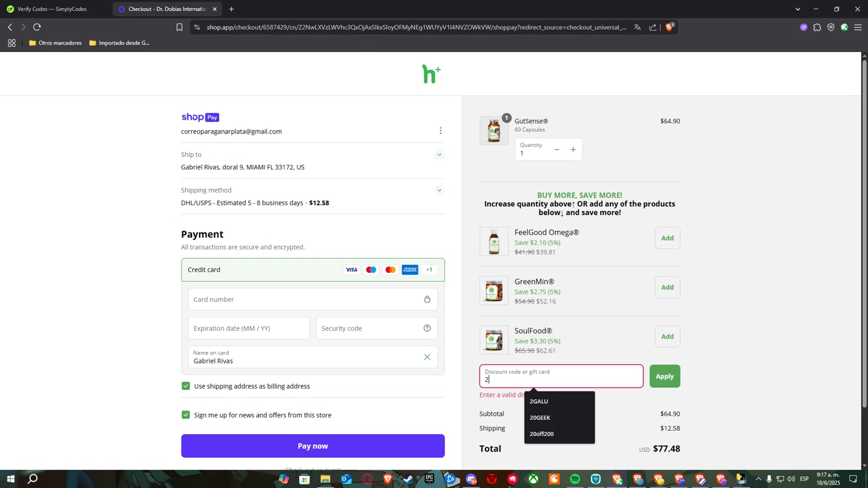Switch the ESP keyboard language indicator
Image resolution: width=868 pixels, height=488 pixels.
[x=804, y=479]
